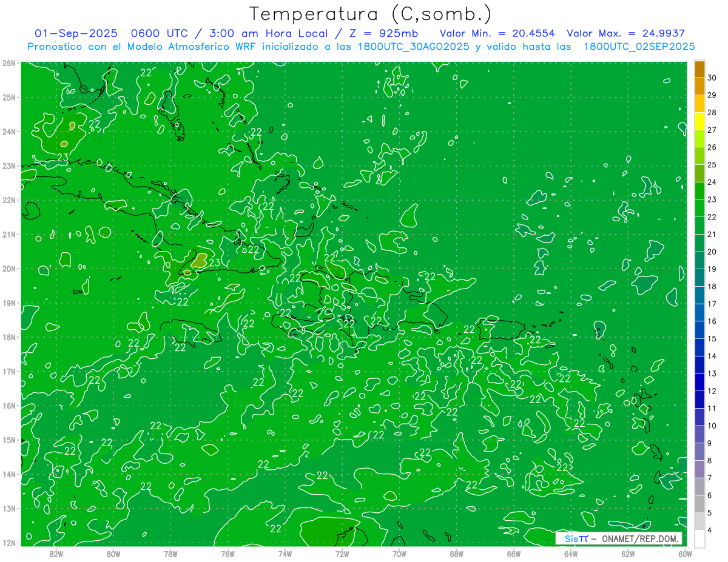
Task: Click the '76W' longitude label
Action: click(x=227, y=554)
